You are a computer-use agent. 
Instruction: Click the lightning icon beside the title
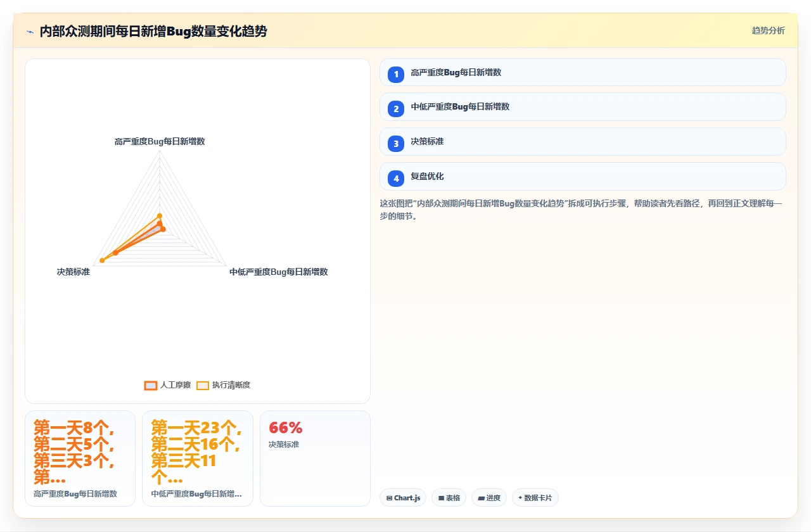coord(30,31)
